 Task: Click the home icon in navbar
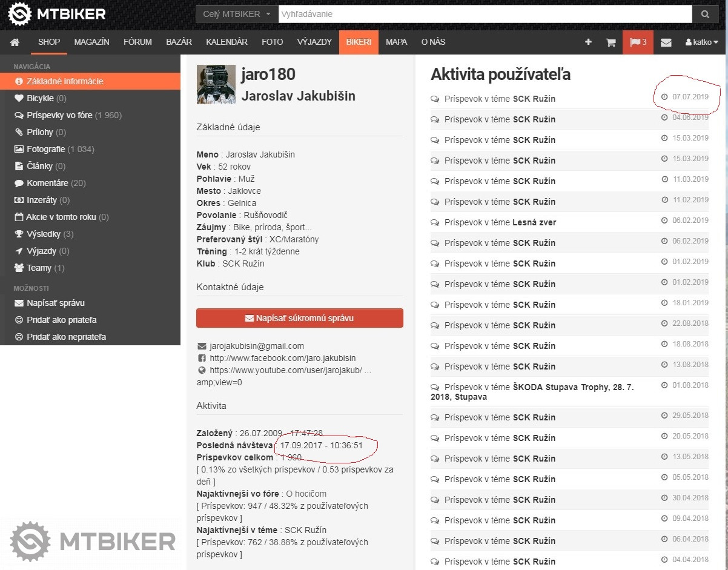coord(15,42)
